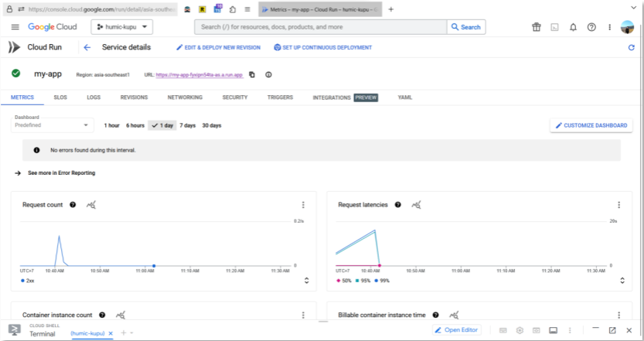Screen dimensions: 644x341
Task: Click the Google Cloud logo
Action: tap(52, 27)
